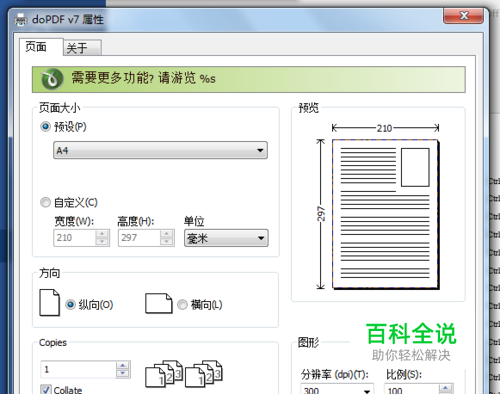Increase 比例 scale with up arrow

pyautogui.click(x=446, y=389)
